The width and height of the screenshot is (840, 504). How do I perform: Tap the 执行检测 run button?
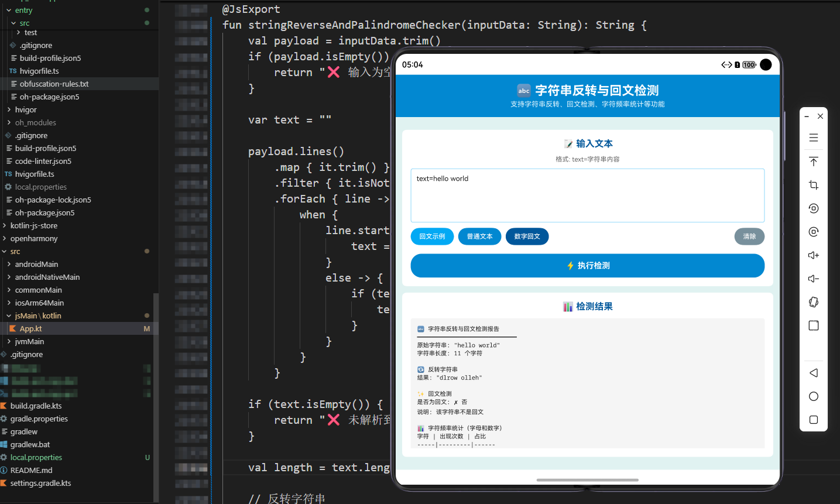(588, 266)
